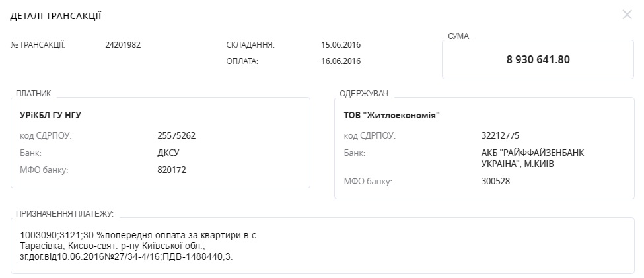The width and height of the screenshot is (644, 278).
Task: Click the ОДЕРЖУВАЧ section label
Action: [363, 94]
